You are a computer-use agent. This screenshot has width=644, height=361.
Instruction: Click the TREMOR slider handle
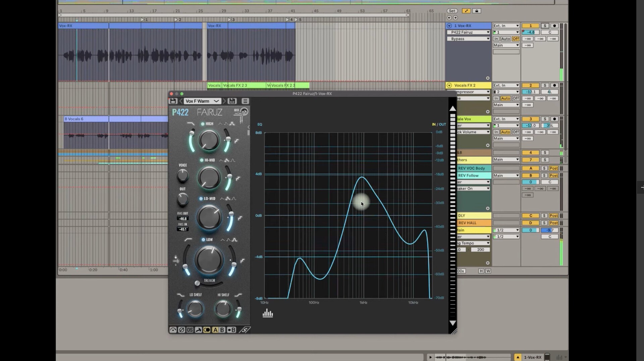pyautogui.click(x=198, y=283)
